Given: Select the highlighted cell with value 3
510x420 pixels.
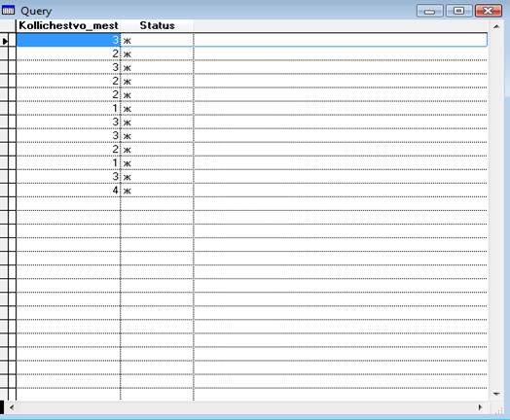Looking at the screenshot, I should tap(68, 40).
